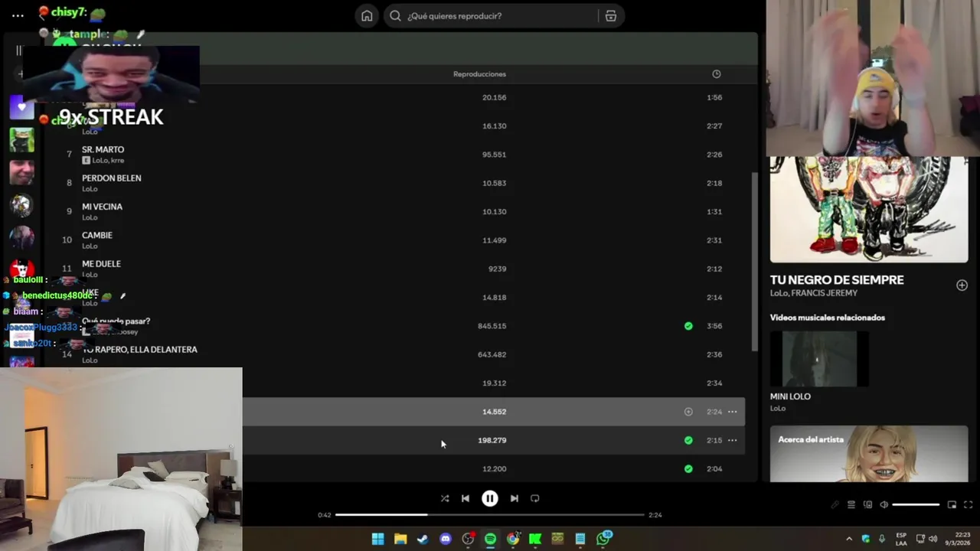Toggle repeat mode
980x551 pixels.
pyautogui.click(x=535, y=498)
